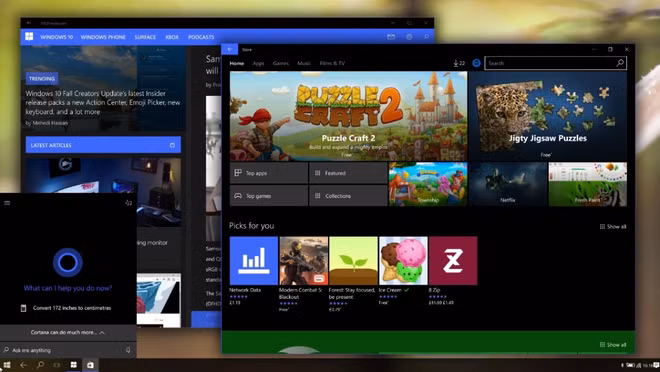The image size is (660, 372).
Task: Open the Store downloads indicator showing 22
Action: coord(459,63)
